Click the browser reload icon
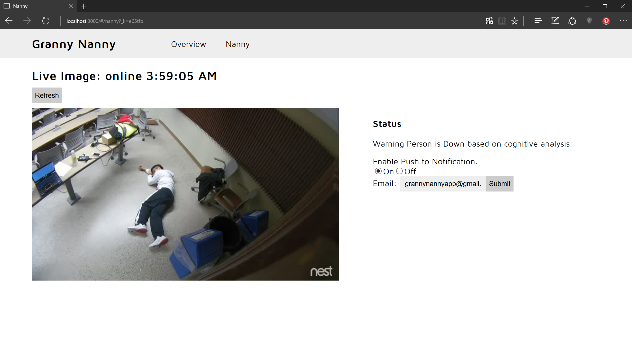 (46, 21)
